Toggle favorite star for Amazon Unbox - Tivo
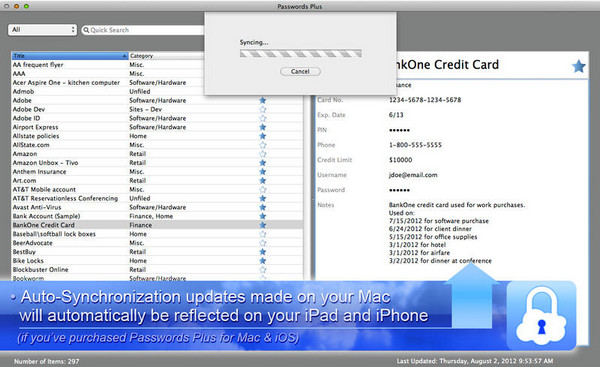The height and width of the screenshot is (367, 600). click(x=262, y=163)
